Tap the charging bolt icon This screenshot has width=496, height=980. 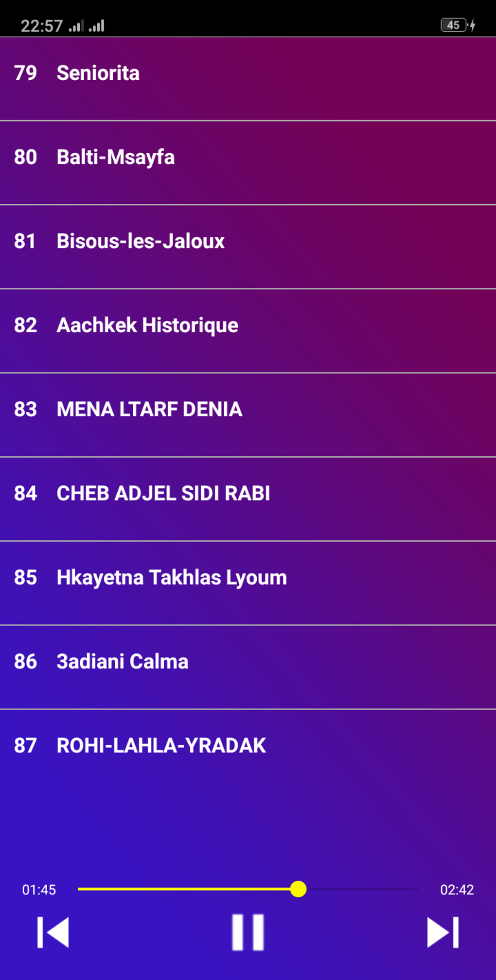472,25
